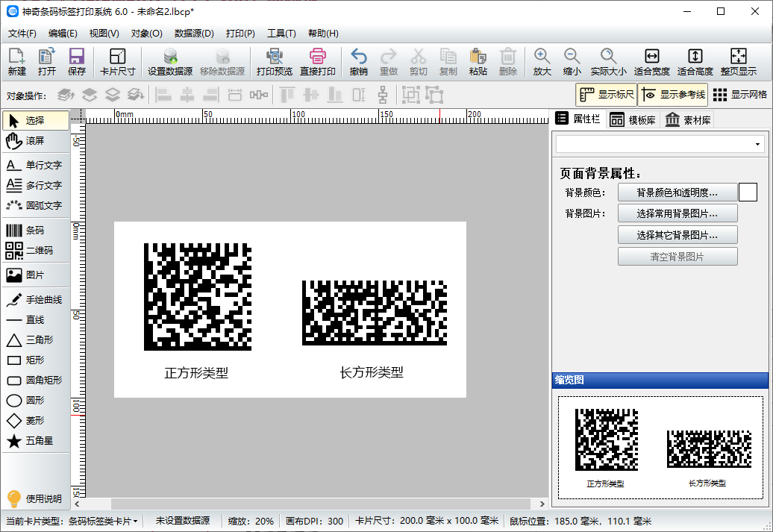This screenshot has width=773, height=532.
Task: Click 适合宽度 fit width icon
Action: pyautogui.click(x=651, y=62)
